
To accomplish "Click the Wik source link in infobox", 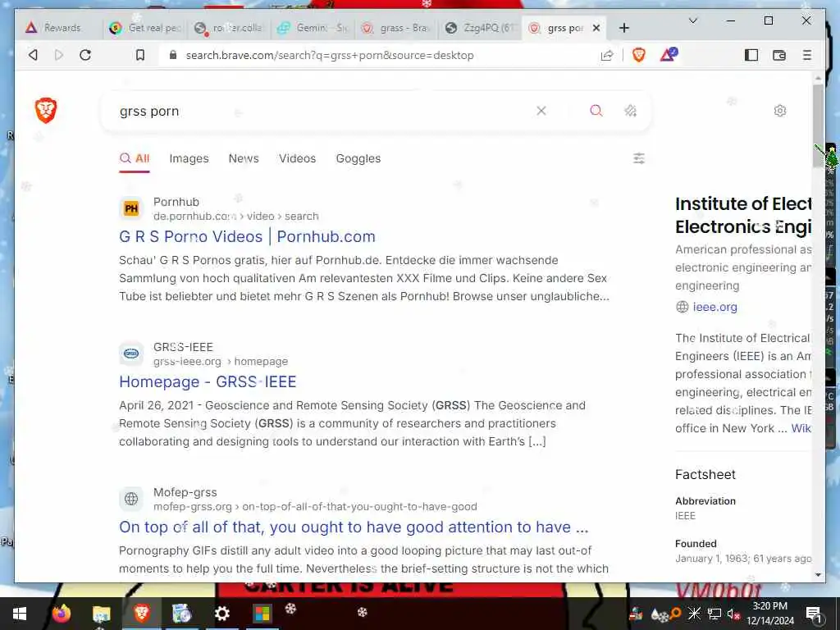I will (x=801, y=428).
